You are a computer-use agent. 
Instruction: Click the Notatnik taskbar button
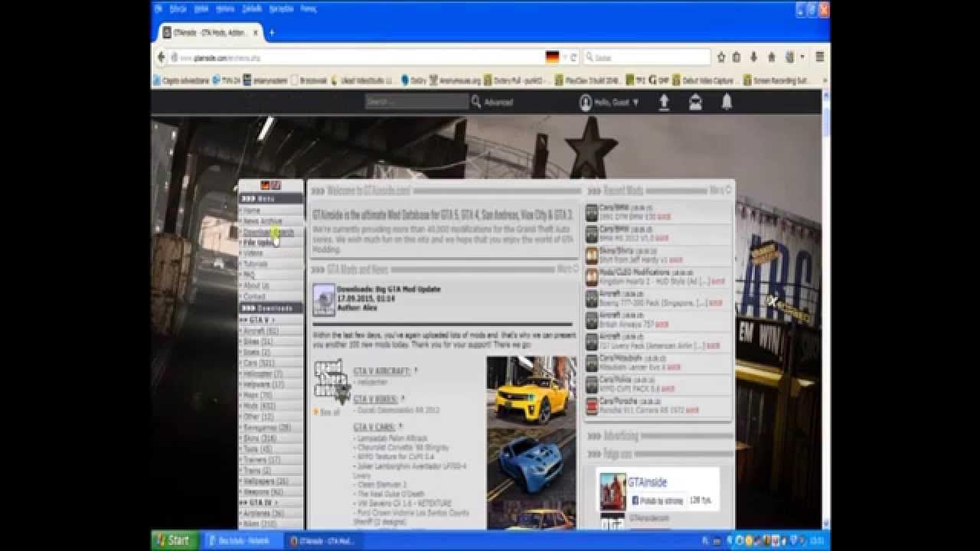[244, 540]
